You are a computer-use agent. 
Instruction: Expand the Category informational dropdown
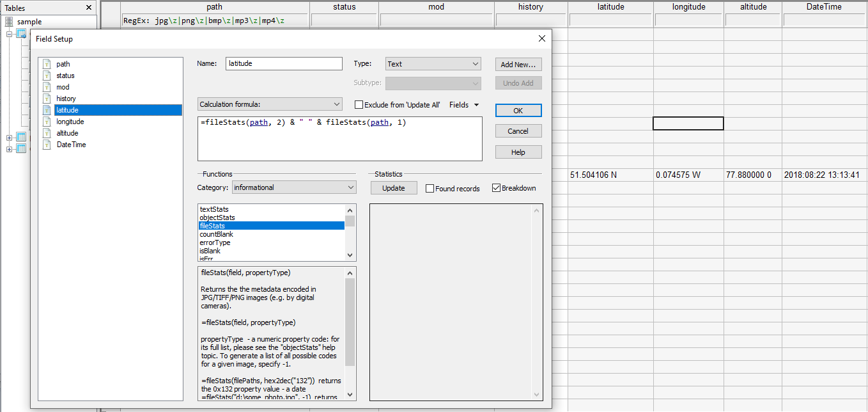coord(293,187)
